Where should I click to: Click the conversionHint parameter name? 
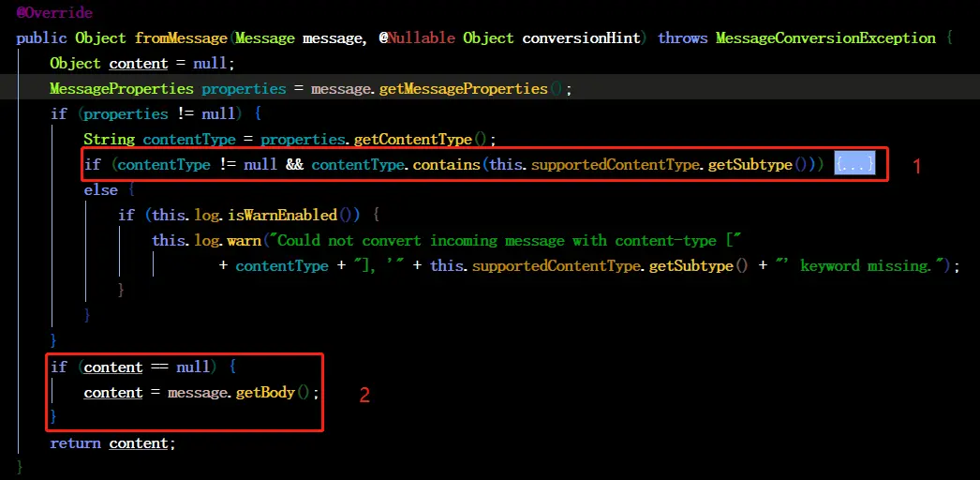pyautogui.click(x=581, y=38)
